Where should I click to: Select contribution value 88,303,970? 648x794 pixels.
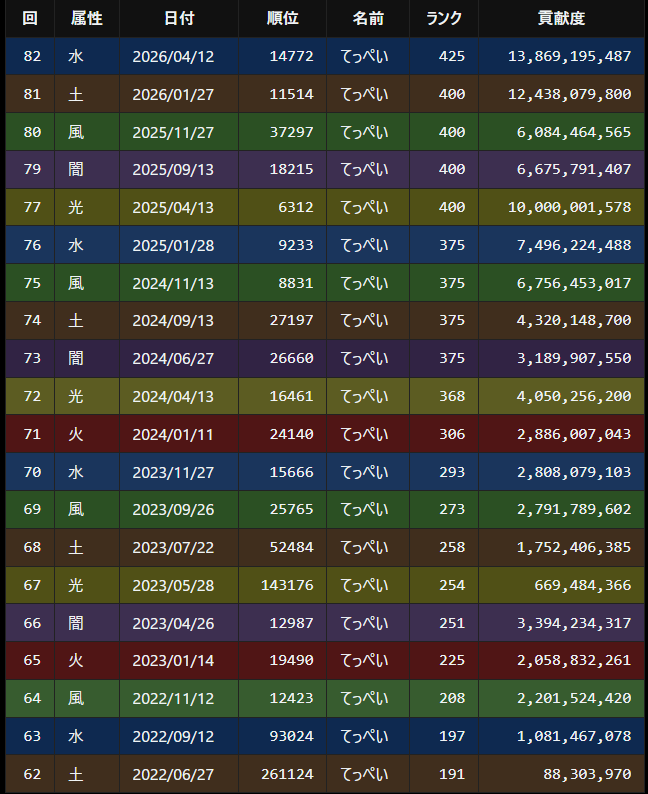pyautogui.click(x=587, y=774)
